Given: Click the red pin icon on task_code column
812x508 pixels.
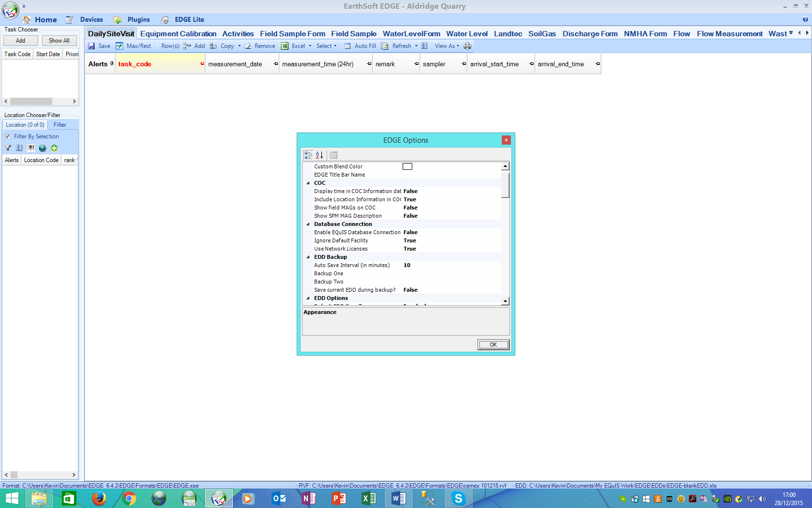Looking at the screenshot, I should click(x=202, y=64).
